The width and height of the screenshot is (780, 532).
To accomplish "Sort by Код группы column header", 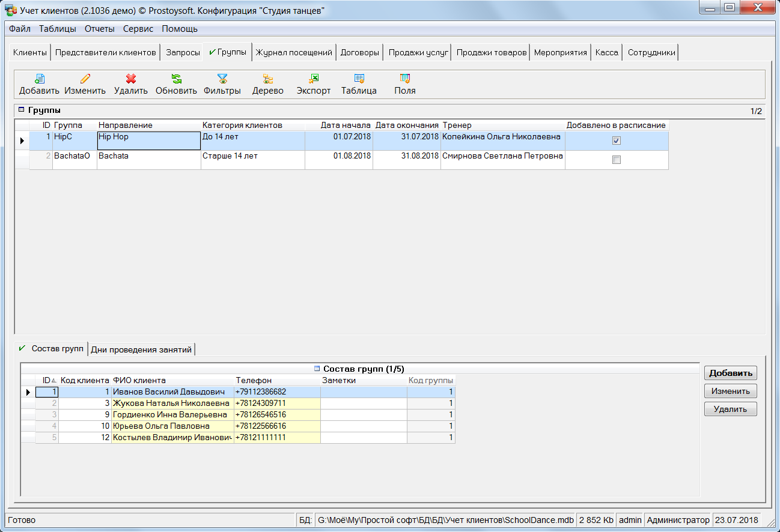I will pyautogui.click(x=431, y=380).
